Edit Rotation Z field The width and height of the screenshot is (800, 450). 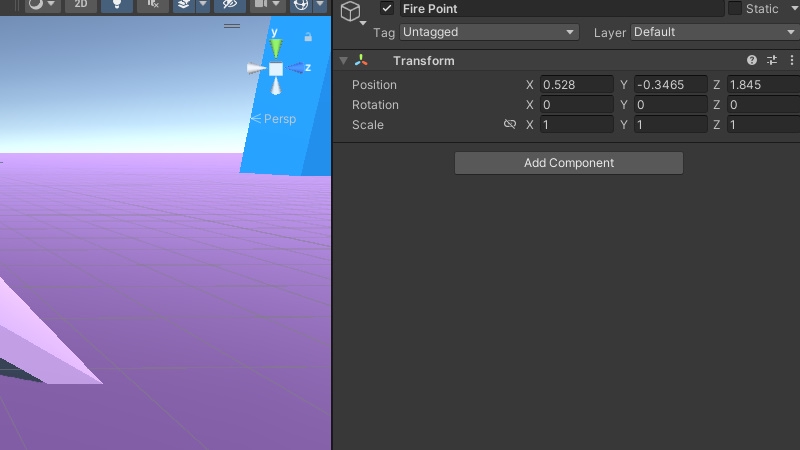pyautogui.click(x=763, y=105)
